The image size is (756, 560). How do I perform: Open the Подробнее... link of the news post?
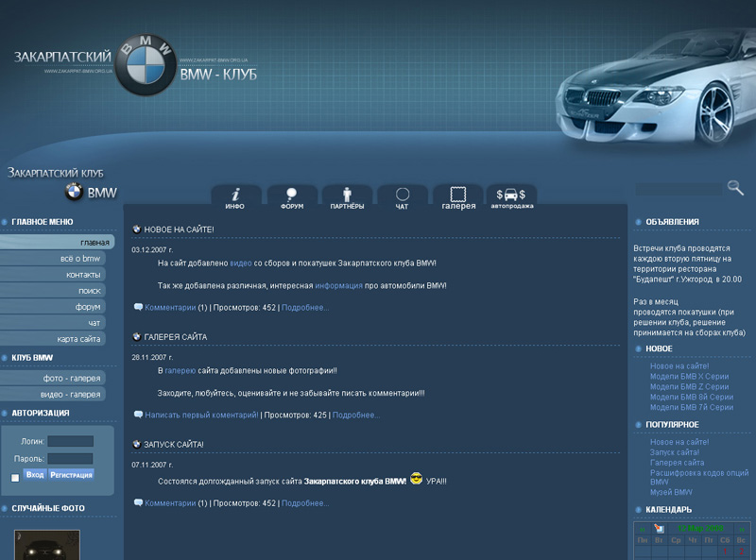coord(306,307)
